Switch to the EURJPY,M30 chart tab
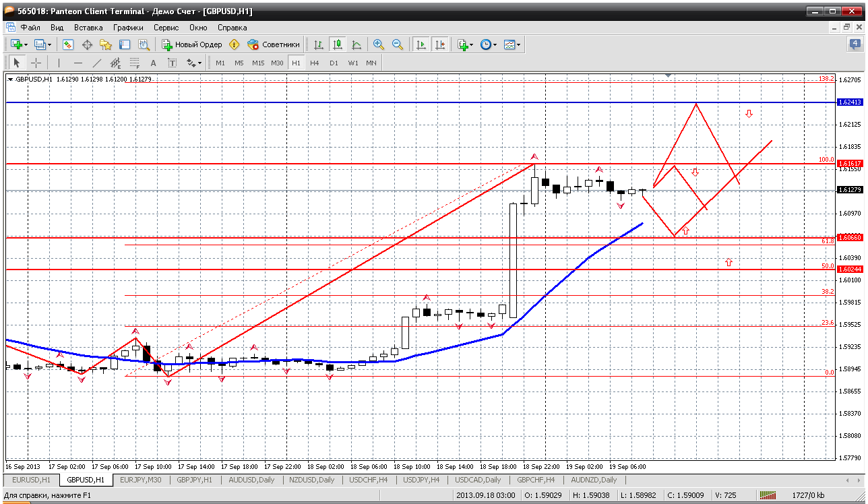868x504 pixels. coord(142,480)
